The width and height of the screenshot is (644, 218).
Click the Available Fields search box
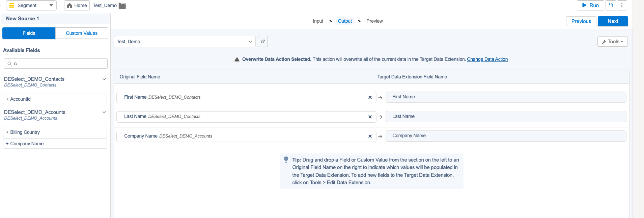[x=56, y=64]
